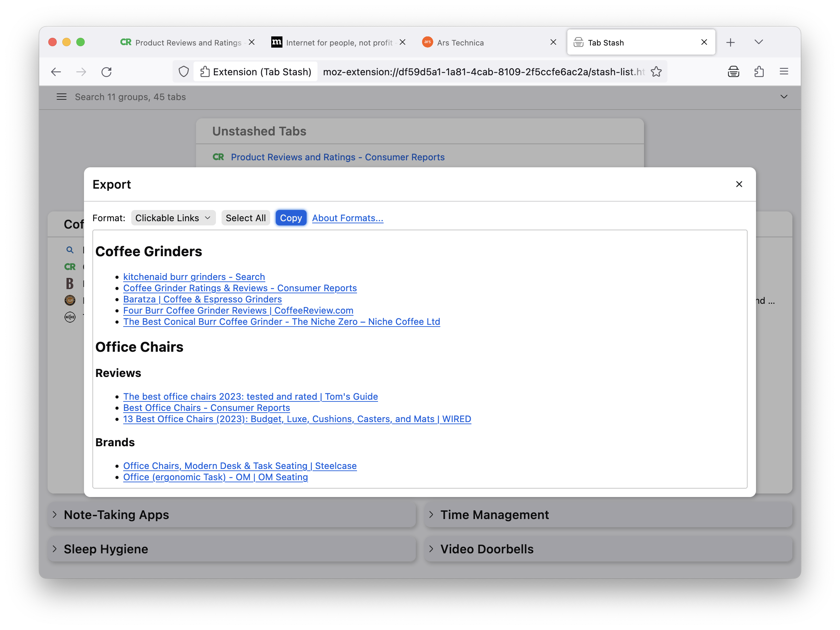The width and height of the screenshot is (840, 630).
Task: Open the kitchenaid burr grinders - Search link
Action: [194, 277]
